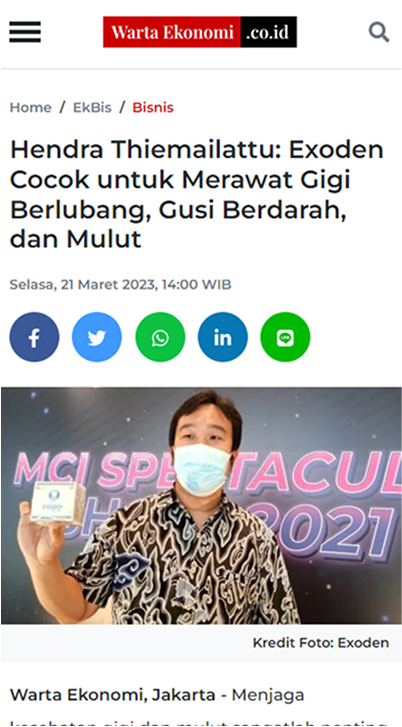Click the red "gigi" link in article text

tap(118, 723)
